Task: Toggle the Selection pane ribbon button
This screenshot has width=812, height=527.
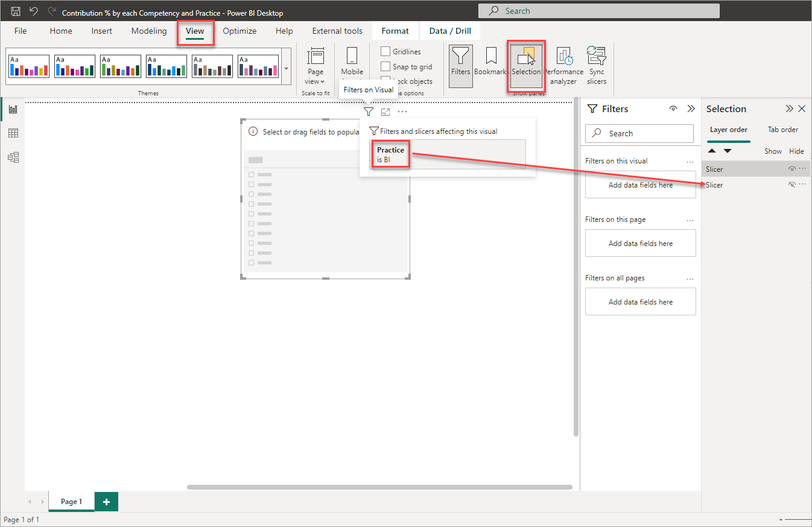Action: click(526, 66)
